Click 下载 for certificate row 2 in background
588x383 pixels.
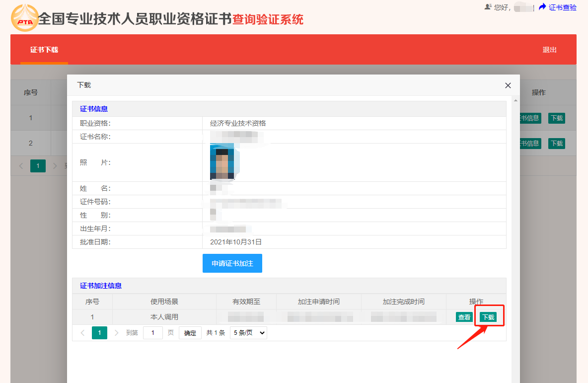coord(556,144)
